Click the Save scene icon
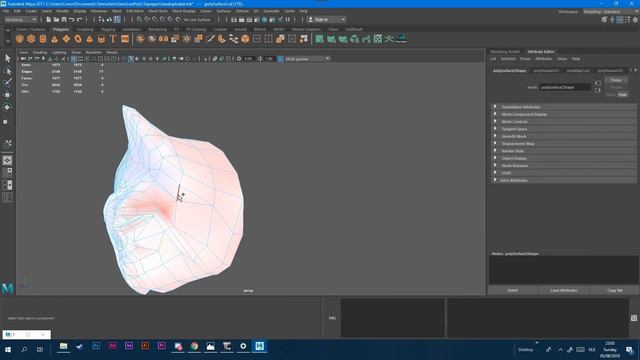The width and height of the screenshot is (640, 360). [64, 20]
